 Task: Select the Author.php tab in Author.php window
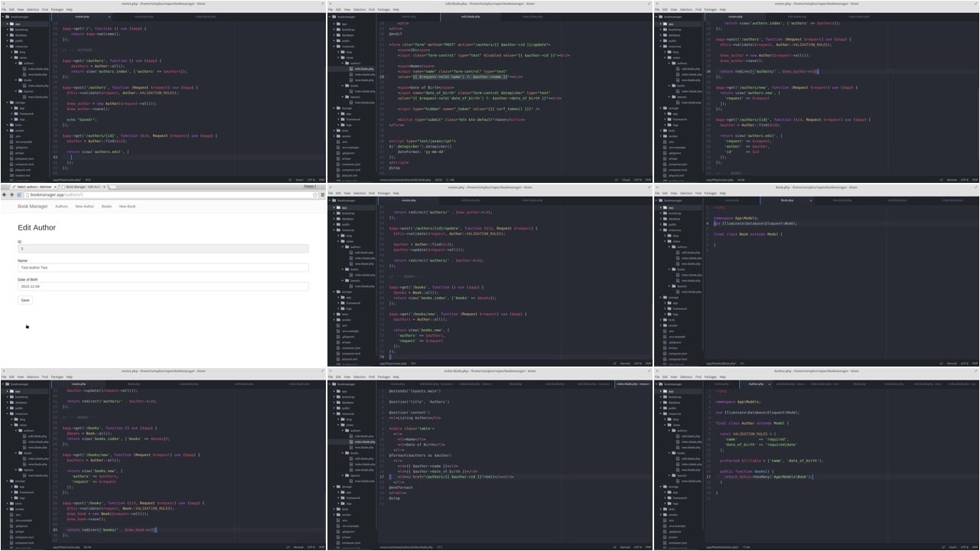pyautogui.click(x=756, y=384)
